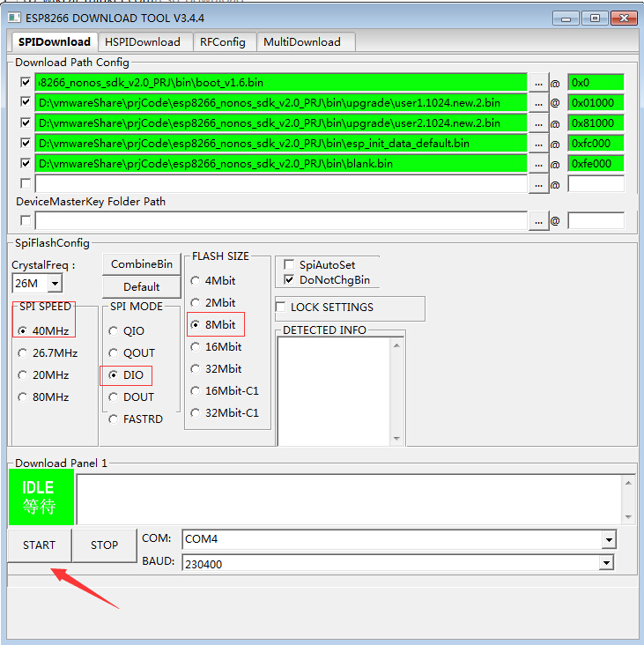Choose QOUT SPI mode
Screen dimensions: 644x645
132,353
